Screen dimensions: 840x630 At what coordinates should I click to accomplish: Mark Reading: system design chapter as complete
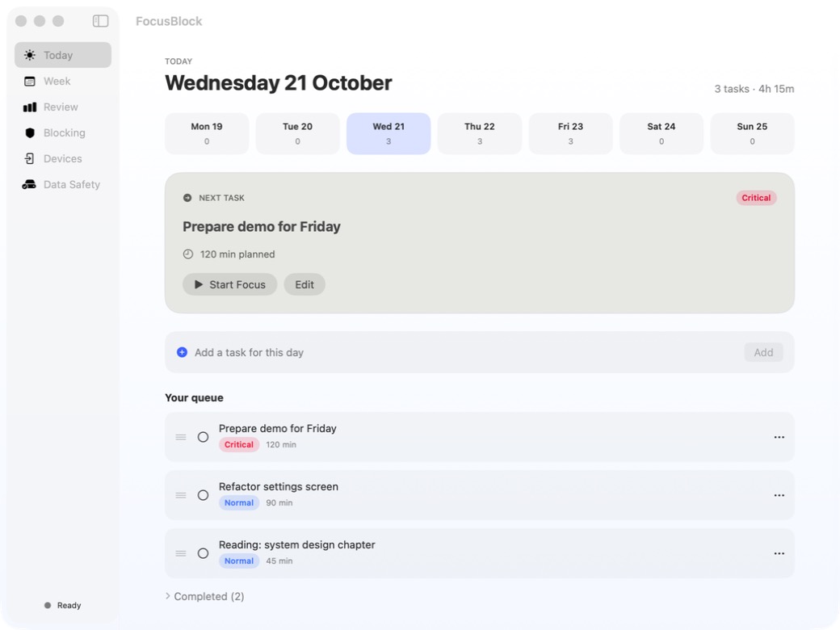pyautogui.click(x=203, y=553)
